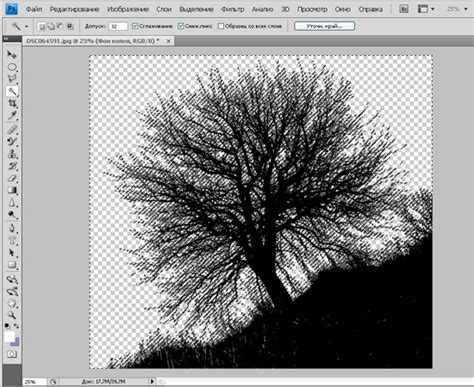
Task: Select the Eraser tool
Action: (12, 178)
